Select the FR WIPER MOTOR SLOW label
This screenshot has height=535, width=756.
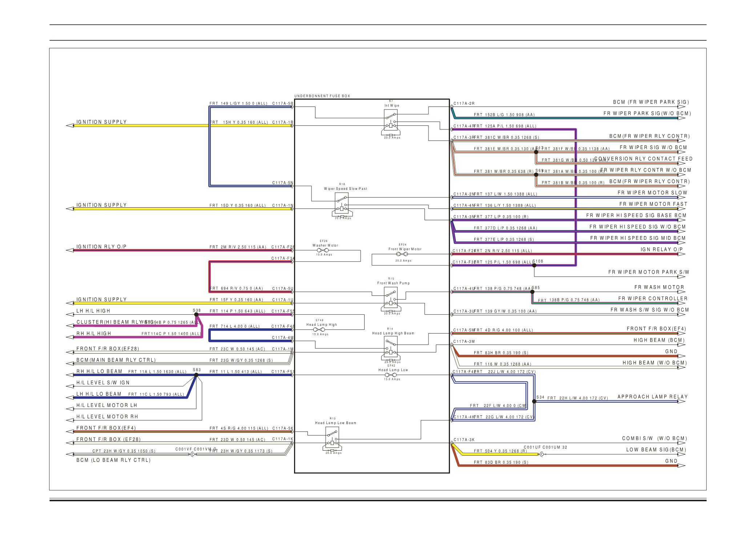tap(652, 193)
